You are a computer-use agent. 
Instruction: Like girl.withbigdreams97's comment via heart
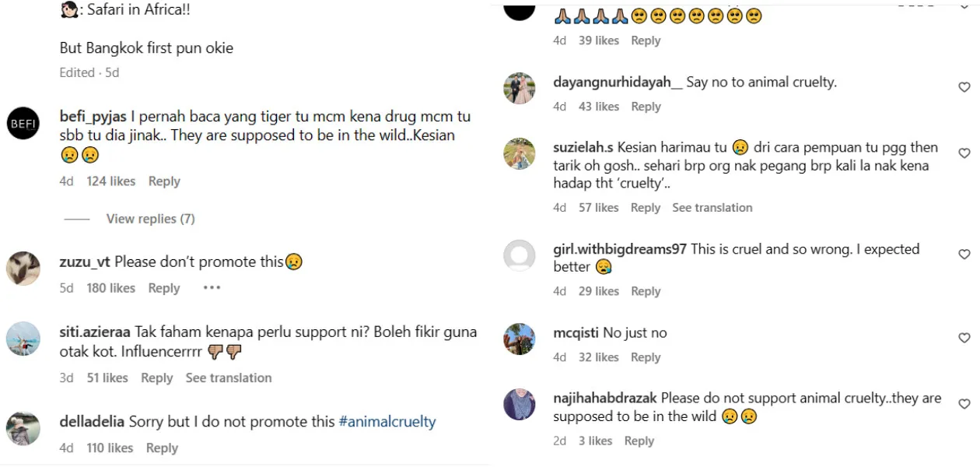pos(964,255)
